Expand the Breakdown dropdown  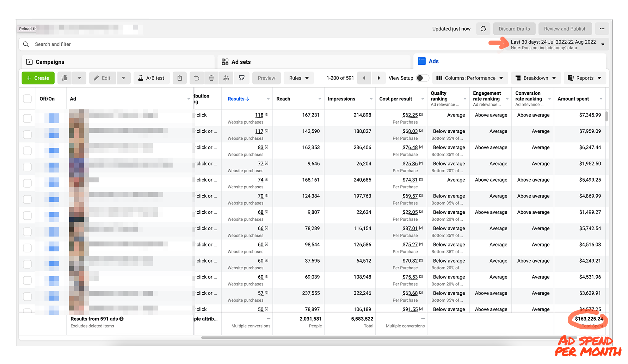(536, 78)
